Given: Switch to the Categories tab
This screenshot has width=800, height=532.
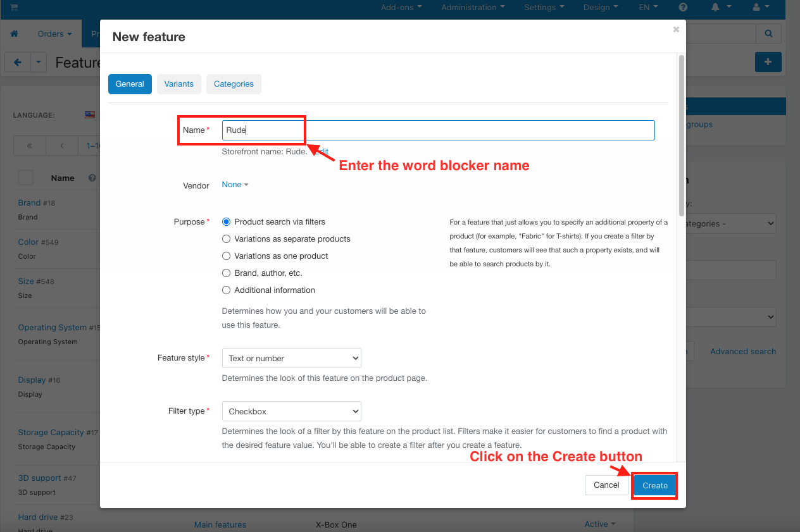Looking at the screenshot, I should (x=234, y=84).
